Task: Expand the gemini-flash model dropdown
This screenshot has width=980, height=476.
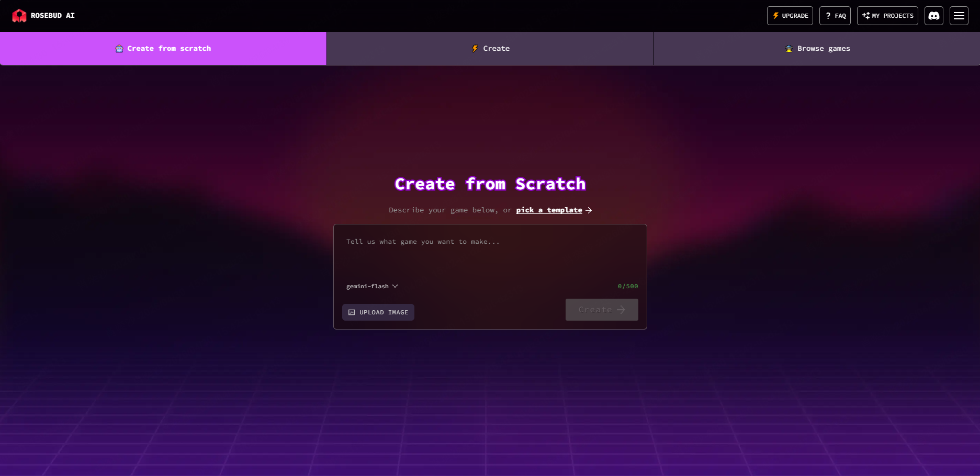Action: click(372, 286)
